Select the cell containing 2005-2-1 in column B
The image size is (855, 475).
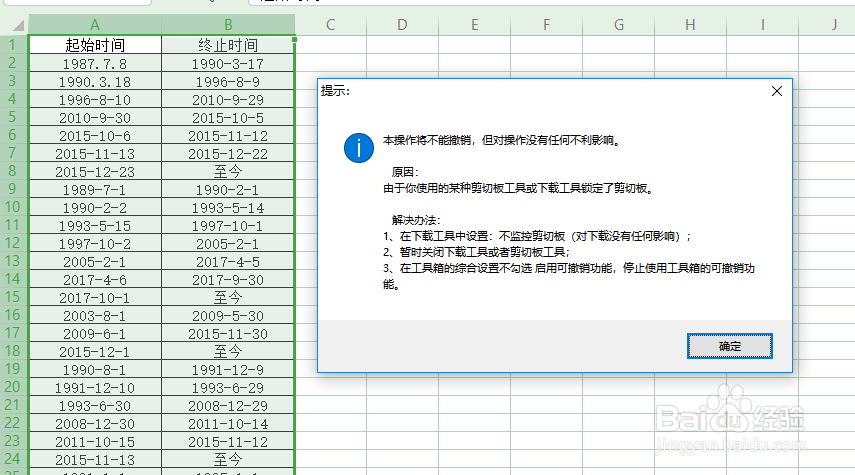pos(228,243)
